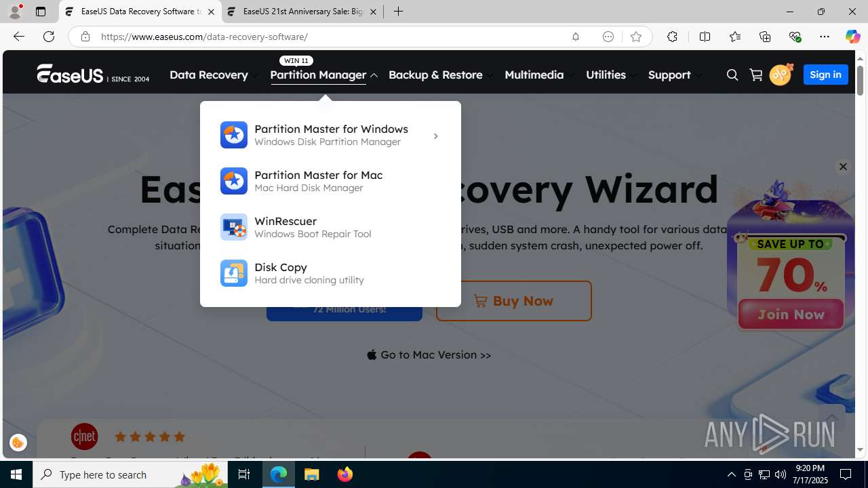Click the Buy Now button
The height and width of the screenshot is (488, 868).
pyautogui.click(x=514, y=301)
